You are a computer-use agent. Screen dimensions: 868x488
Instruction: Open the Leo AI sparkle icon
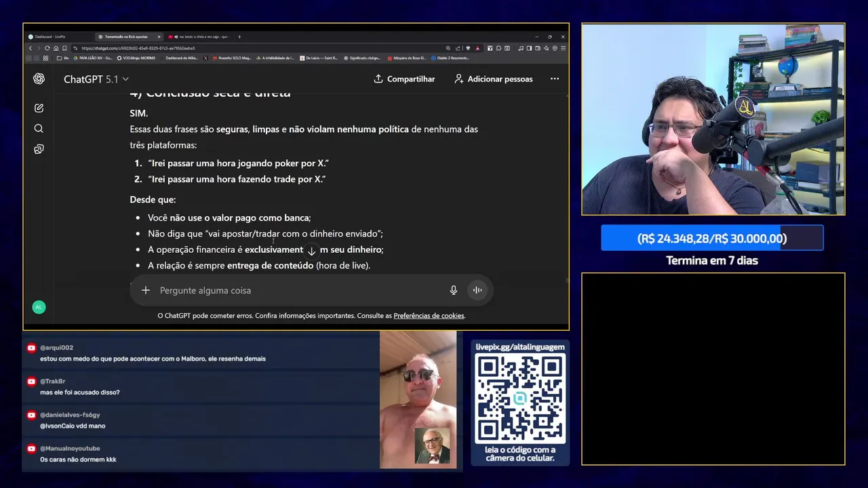(x=547, y=48)
